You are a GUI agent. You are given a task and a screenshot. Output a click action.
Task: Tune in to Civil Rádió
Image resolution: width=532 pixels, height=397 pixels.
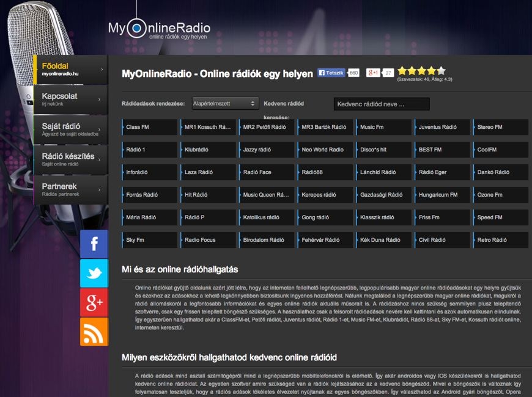click(442, 240)
